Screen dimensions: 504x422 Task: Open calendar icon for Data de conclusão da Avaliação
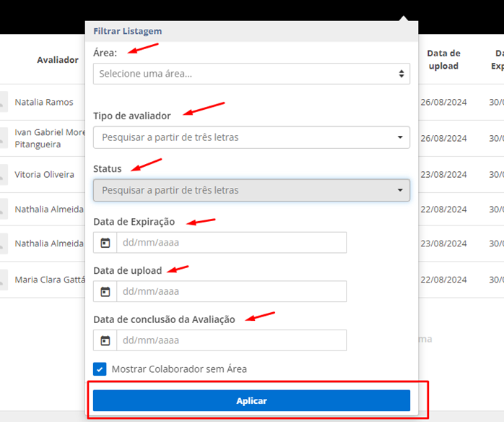pyautogui.click(x=105, y=340)
